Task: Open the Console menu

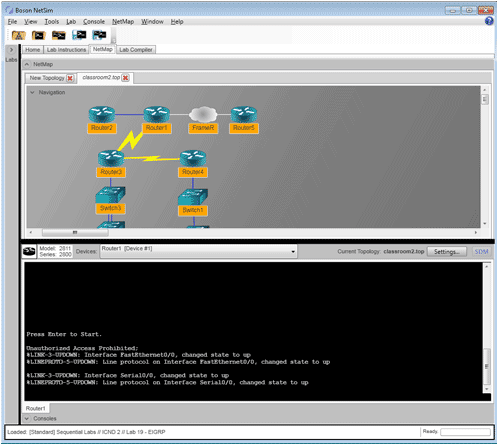Action: [x=94, y=22]
